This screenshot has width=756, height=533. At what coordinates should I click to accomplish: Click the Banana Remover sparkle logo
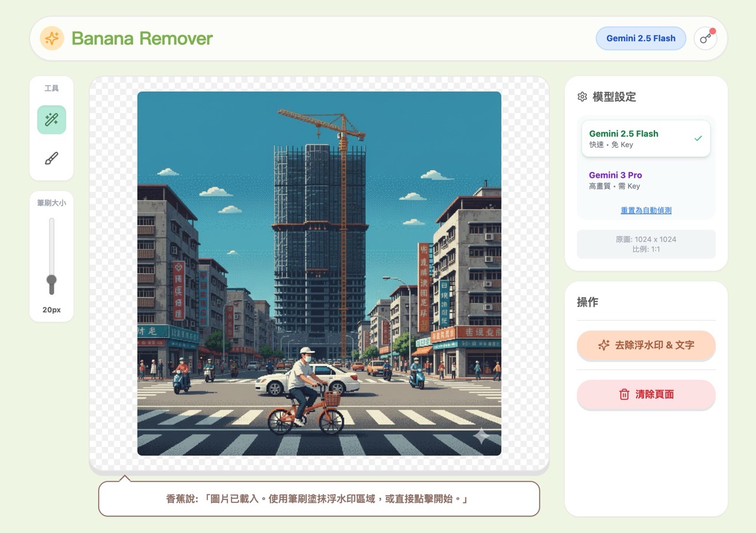tap(52, 38)
